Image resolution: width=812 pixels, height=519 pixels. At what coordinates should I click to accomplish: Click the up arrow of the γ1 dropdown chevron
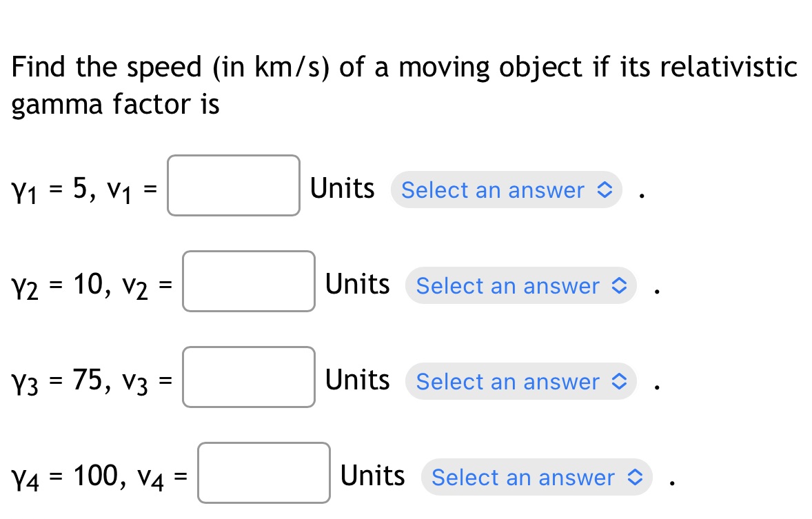(606, 185)
